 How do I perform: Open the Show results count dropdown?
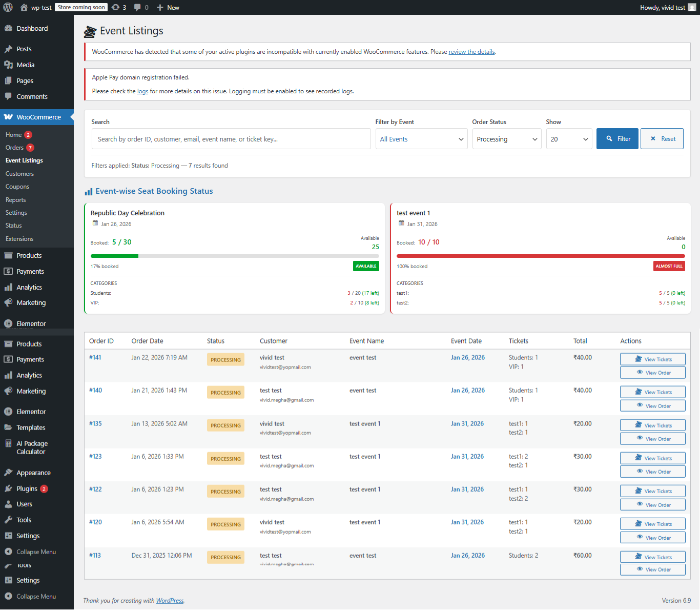[569, 138]
